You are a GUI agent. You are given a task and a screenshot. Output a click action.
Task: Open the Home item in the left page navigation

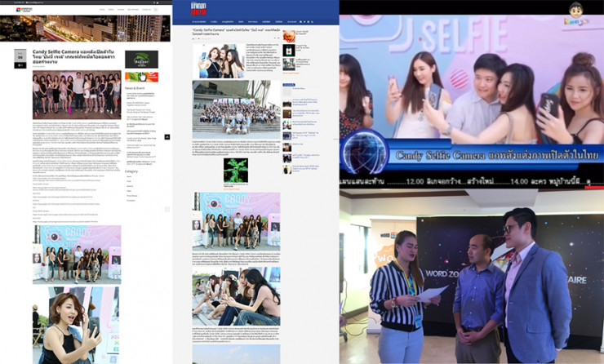click(x=102, y=10)
